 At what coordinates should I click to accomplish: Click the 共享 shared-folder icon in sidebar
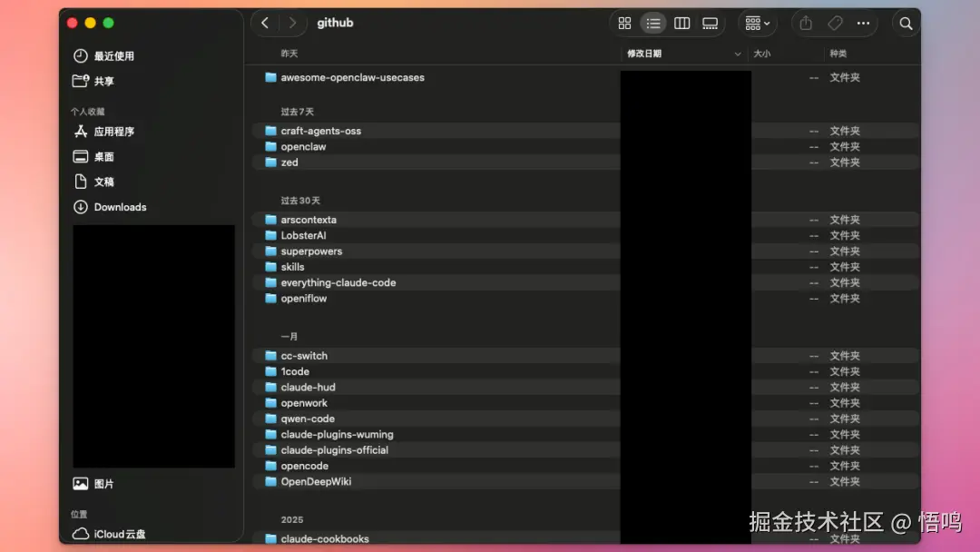81,82
